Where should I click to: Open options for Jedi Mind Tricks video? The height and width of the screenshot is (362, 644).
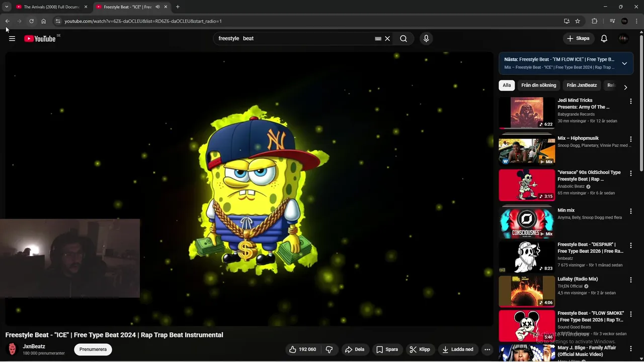[x=630, y=101]
